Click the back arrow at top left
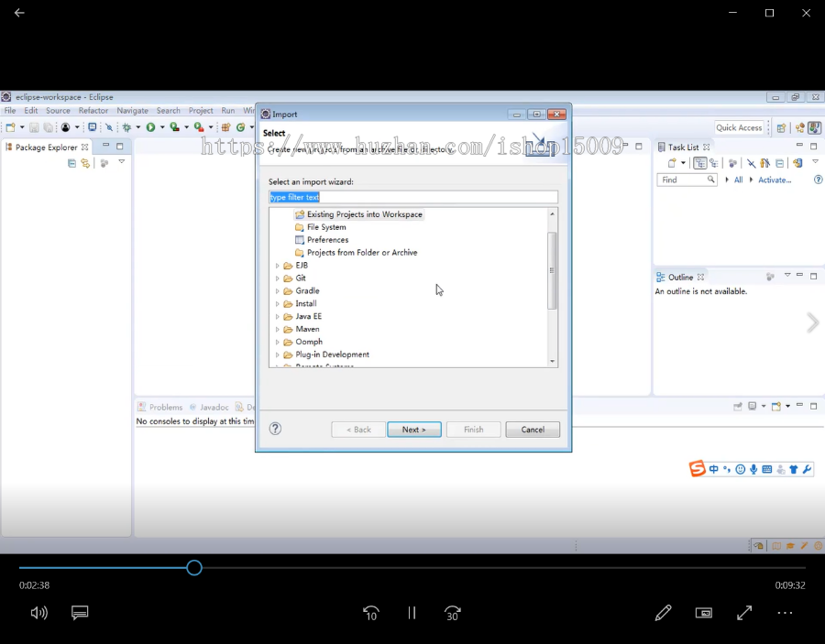This screenshot has height=644, width=825. (19, 13)
